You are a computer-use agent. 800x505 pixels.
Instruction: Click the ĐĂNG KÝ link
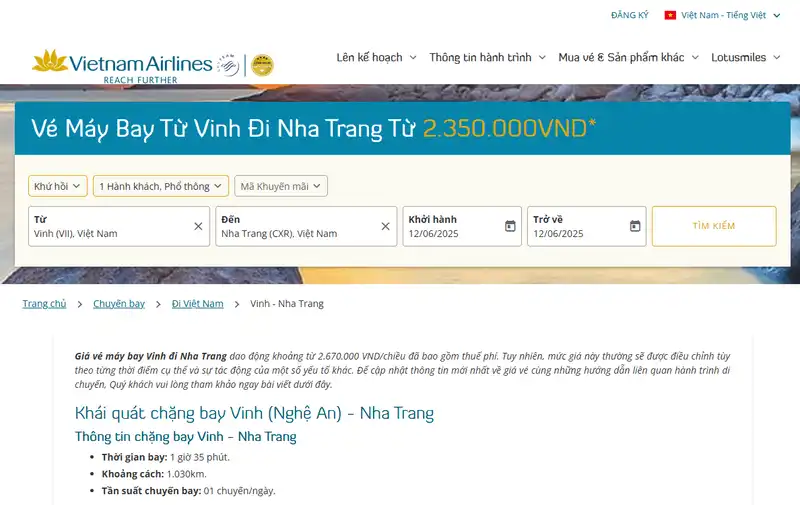click(x=630, y=15)
